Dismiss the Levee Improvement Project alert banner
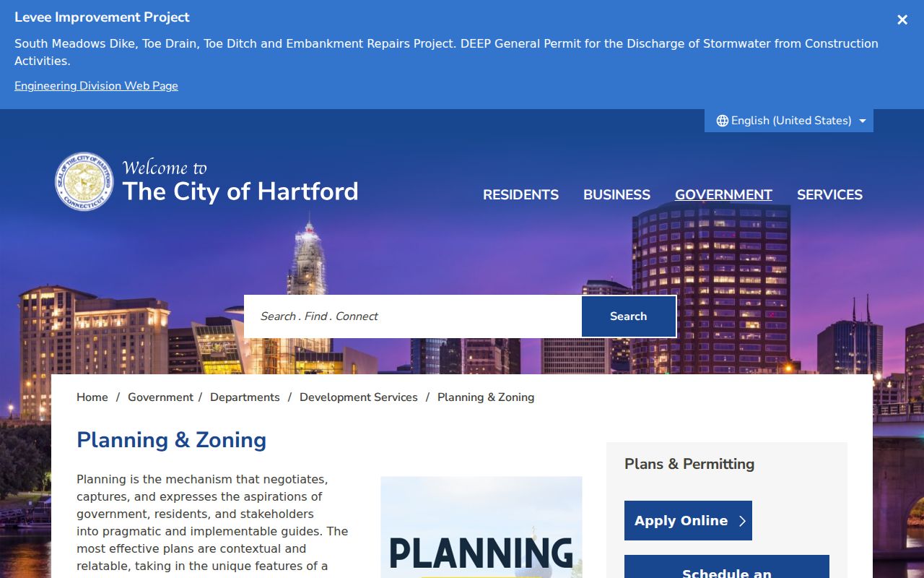The height and width of the screenshot is (578, 924). [x=902, y=20]
